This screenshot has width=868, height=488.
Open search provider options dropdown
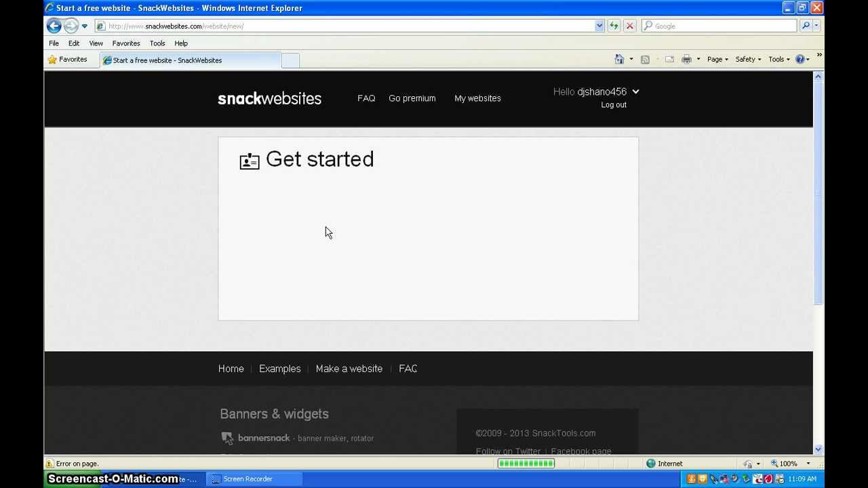[816, 26]
